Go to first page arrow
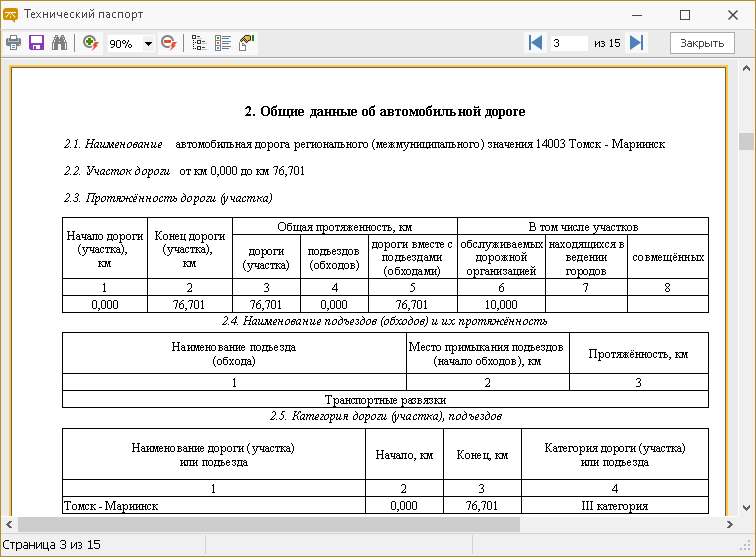Screen dimensions: 756x557 pyautogui.click(x=536, y=43)
